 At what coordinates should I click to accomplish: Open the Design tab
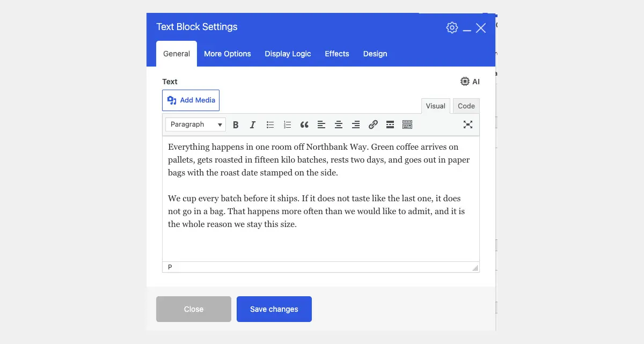(x=375, y=54)
